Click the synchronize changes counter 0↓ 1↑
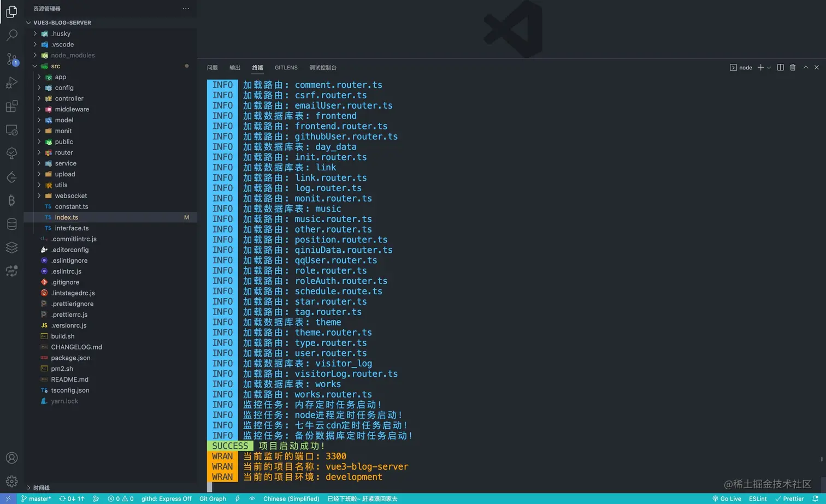826x504 pixels. click(x=72, y=499)
